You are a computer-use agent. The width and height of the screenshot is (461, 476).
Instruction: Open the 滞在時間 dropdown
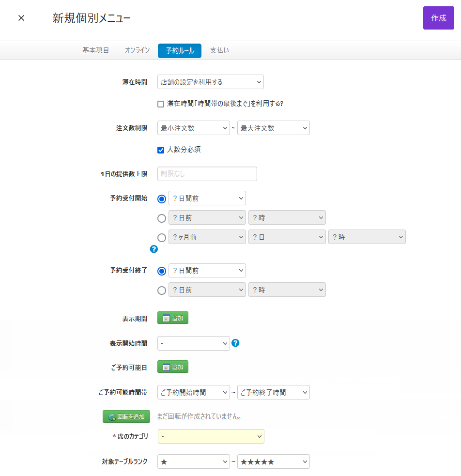[211, 82]
